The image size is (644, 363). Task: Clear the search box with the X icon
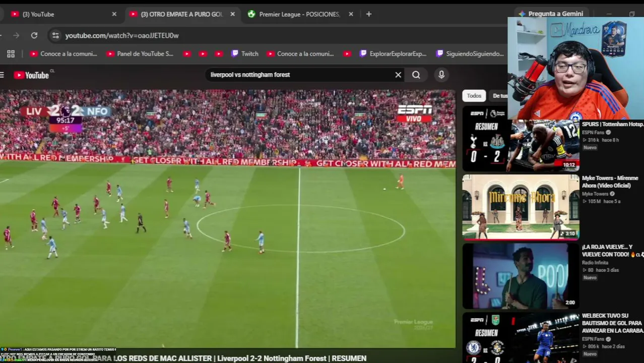pyautogui.click(x=398, y=75)
